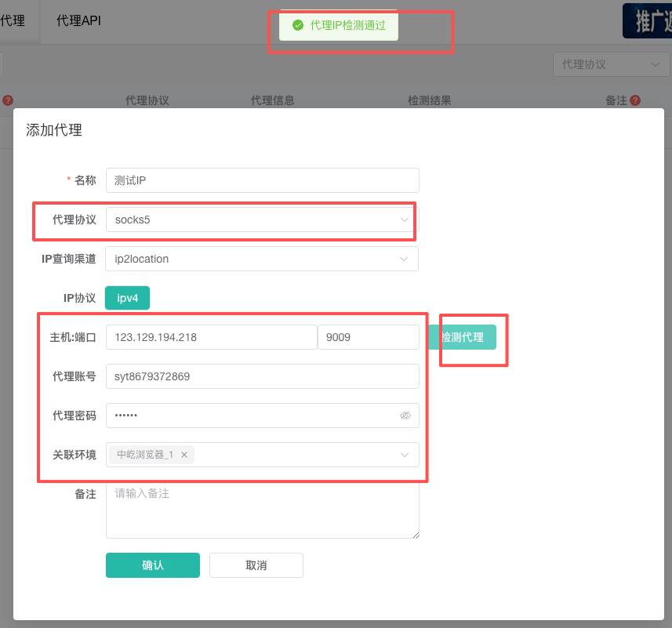
Task: Click the 代理密码 password field
Action: pyautogui.click(x=251, y=416)
